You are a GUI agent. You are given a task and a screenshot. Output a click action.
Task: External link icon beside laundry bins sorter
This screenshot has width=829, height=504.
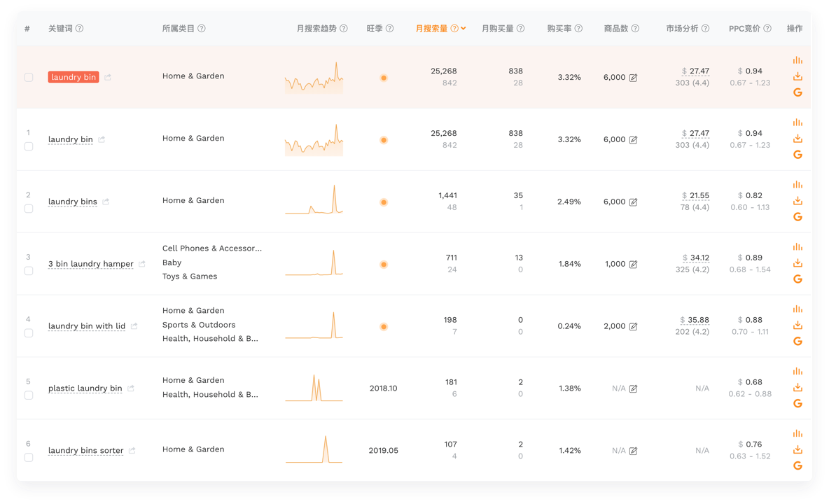tap(132, 450)
